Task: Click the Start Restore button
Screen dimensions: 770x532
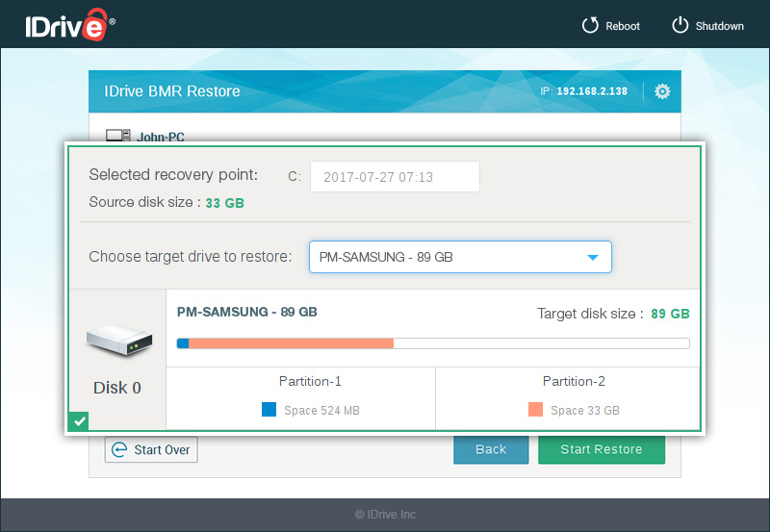Action: click(601, 449)
